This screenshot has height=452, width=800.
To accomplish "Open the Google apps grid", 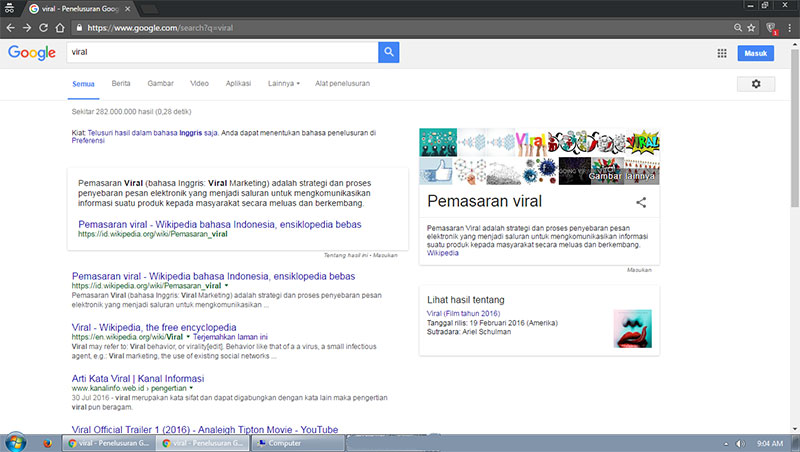I will coord(722,53).
